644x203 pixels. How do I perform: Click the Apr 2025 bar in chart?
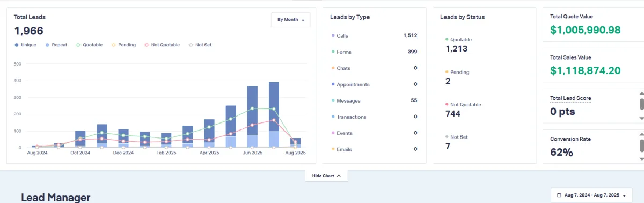[x=209, y=133]
